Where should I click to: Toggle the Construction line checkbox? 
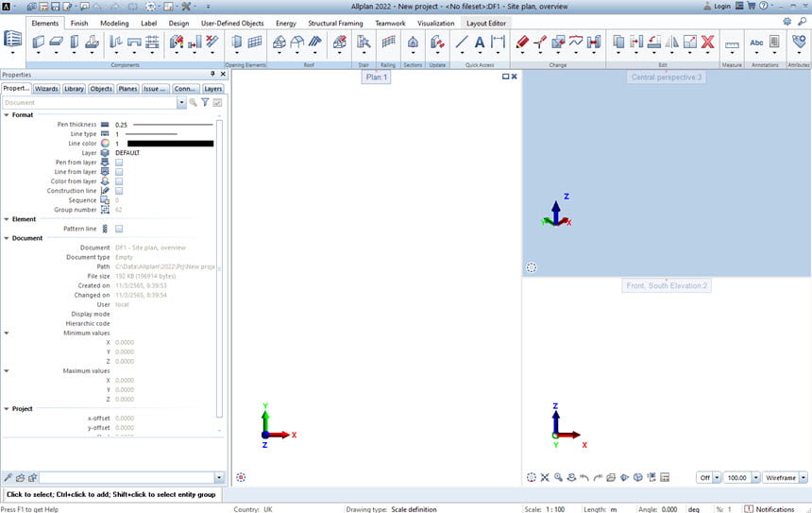(x=119, y=191)
